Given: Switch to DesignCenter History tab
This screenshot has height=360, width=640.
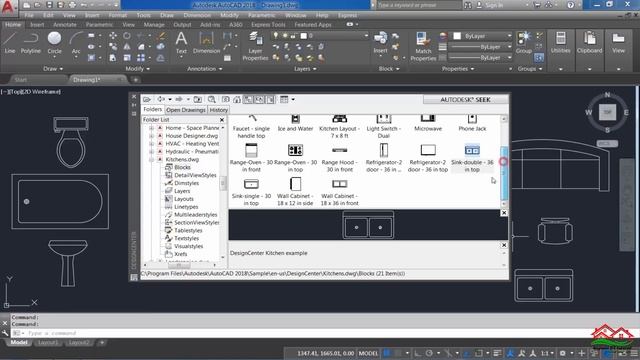Looking at the screenshot, I should (x=218, y=110).
